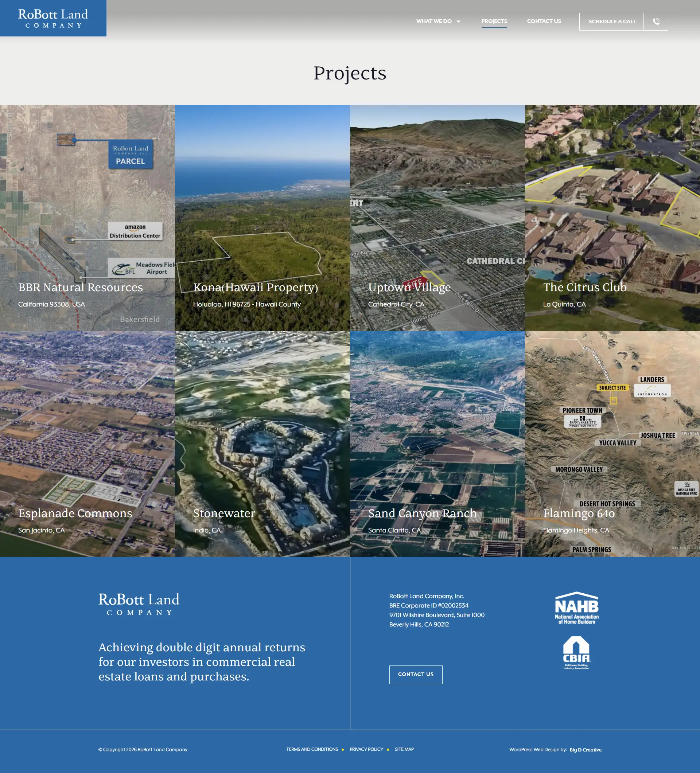Image resolution: width=700 pixels, height=773 pixels.
Task: Go to the Projects nav item
Action: pyautogui.click(x=494, y=21)
